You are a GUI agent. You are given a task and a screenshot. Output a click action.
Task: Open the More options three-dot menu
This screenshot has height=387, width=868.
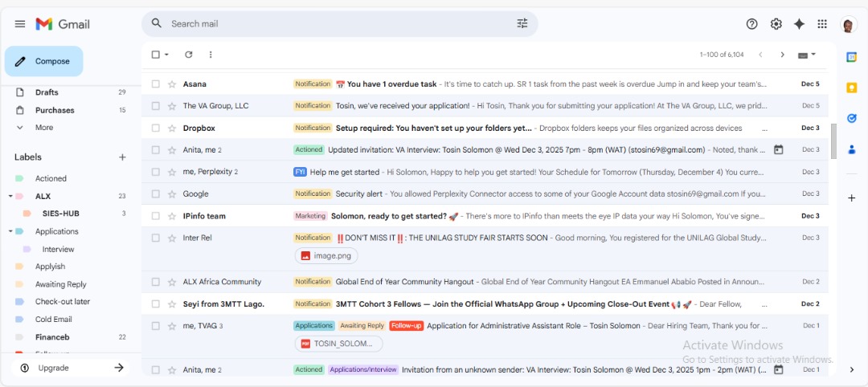coord(211,54)
